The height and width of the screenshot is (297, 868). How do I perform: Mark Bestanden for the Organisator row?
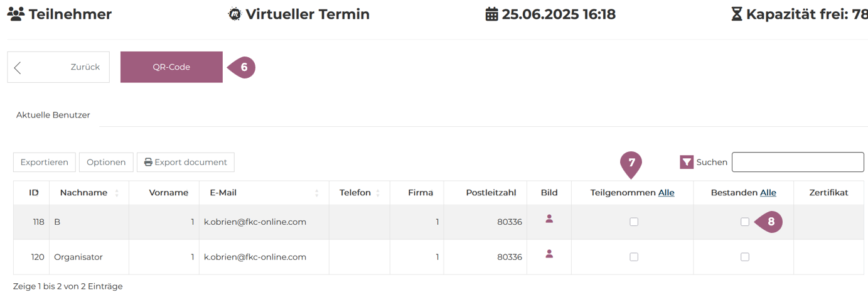click(x=745, y=257)
